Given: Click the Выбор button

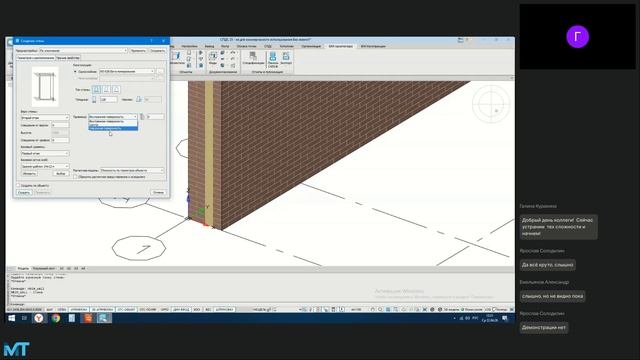Looking at the screenshot, I should click(60, 173).
